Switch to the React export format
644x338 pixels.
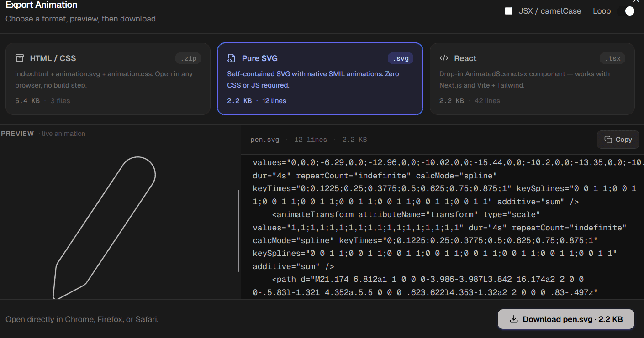pyautogui.click(x=532, y=78)
